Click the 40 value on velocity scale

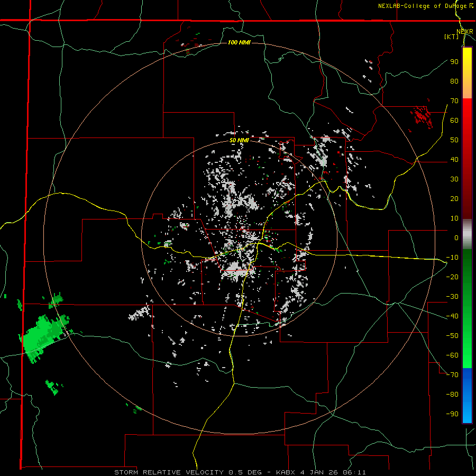454,160
